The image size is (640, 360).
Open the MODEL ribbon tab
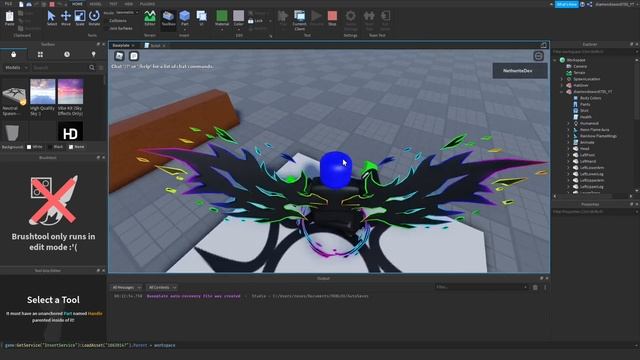click(95, 4)
